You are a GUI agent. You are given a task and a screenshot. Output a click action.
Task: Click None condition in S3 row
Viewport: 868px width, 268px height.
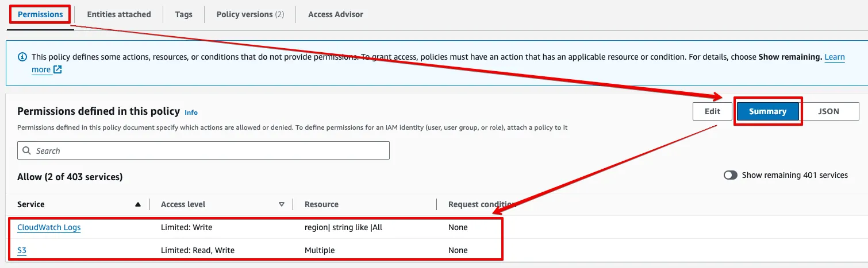458,250
